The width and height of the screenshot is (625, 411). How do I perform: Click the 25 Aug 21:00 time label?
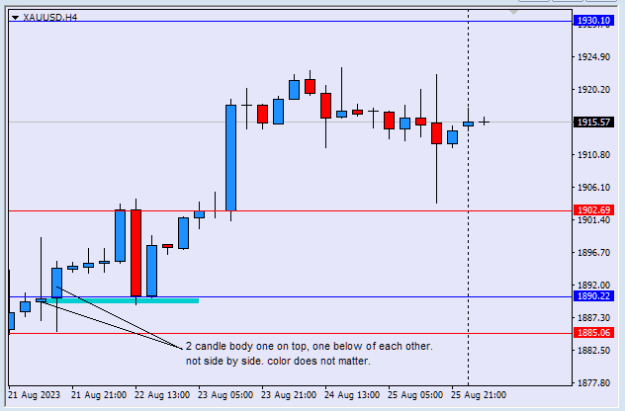[478, 395]
